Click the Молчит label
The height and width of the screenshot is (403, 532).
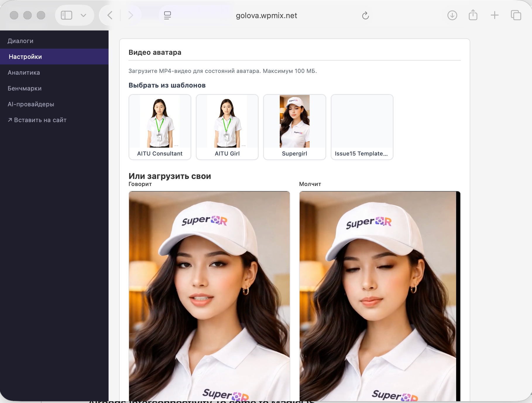[x=310, y=184]
